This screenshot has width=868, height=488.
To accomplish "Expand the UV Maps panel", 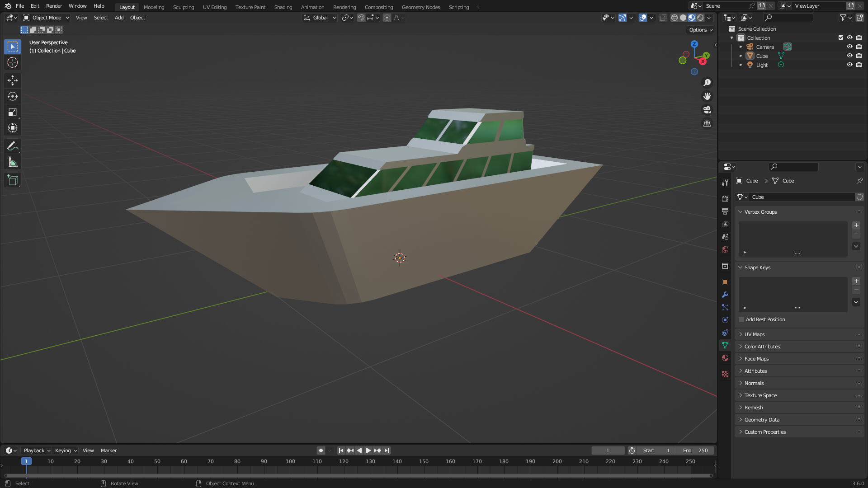I will tap(755, 334).
